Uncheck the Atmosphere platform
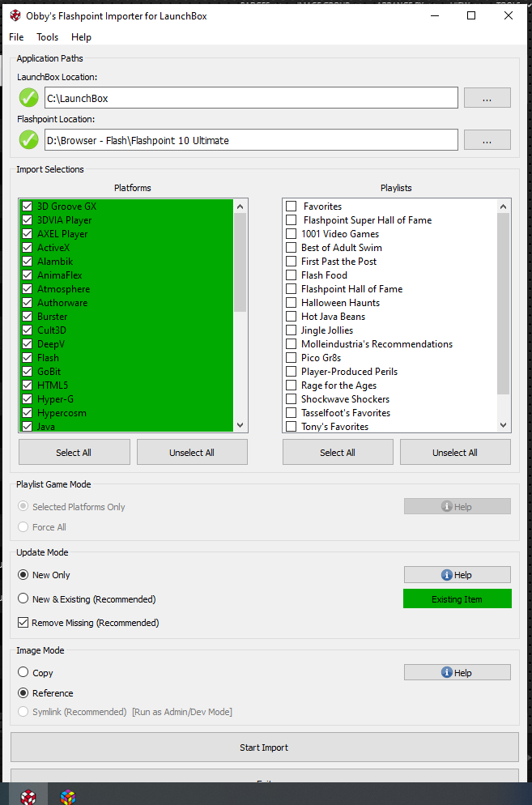The image size is (532, 805). click(28, 289)
